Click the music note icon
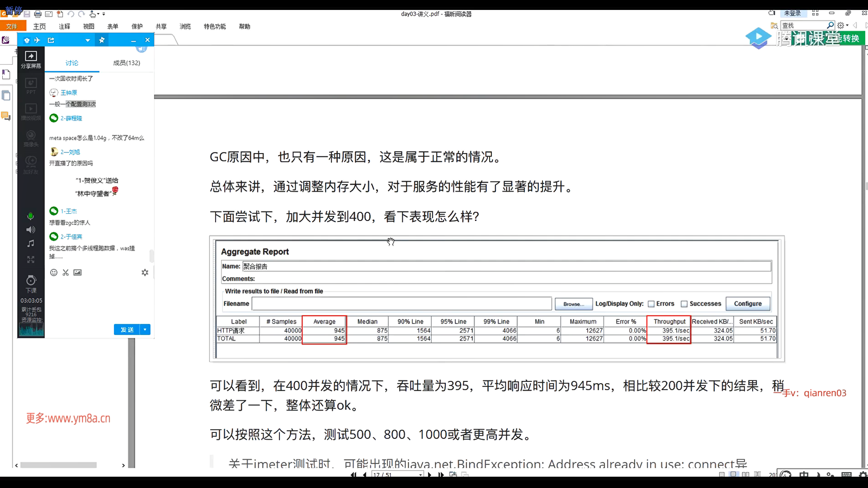Viewport: 868px width, 488px height. (x=31, y=244)
